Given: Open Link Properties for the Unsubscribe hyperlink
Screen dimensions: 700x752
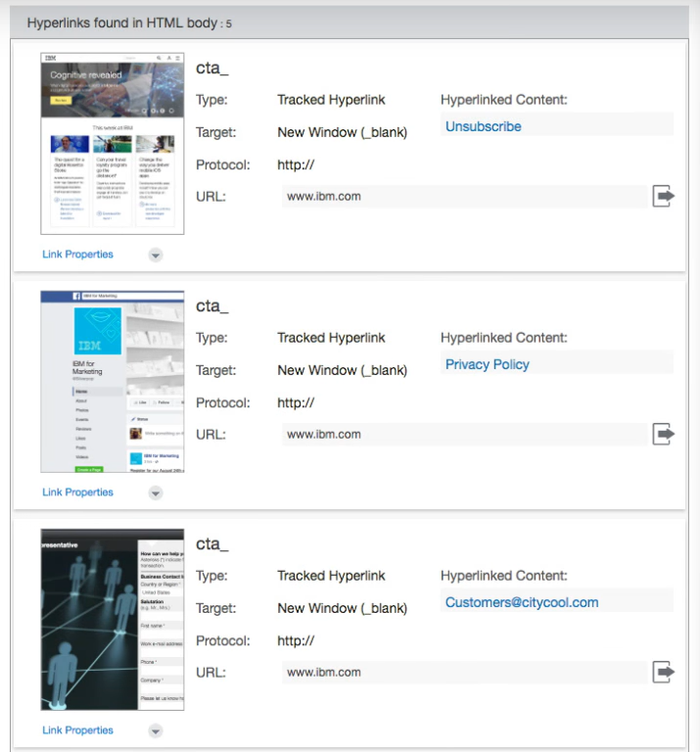Looking at the screenshot, I should click(77, 255).
